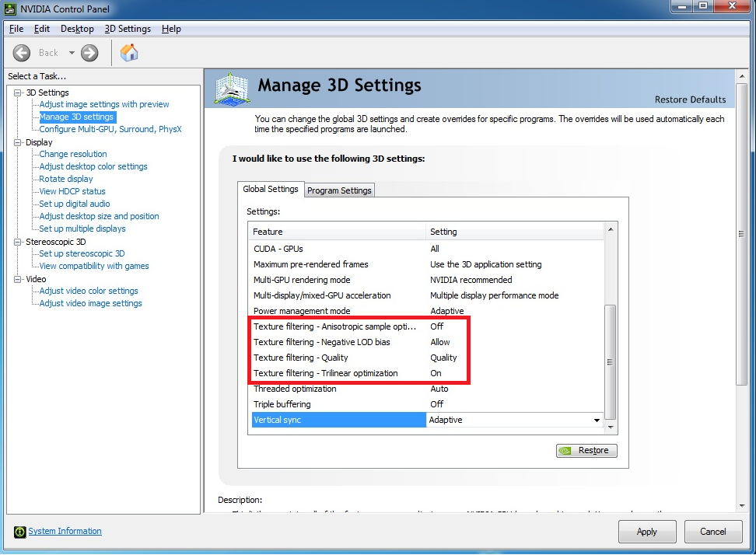Viewport: 756px width, 555px height.
Task: Click the System Information icon
Action: tap(19, 532)
